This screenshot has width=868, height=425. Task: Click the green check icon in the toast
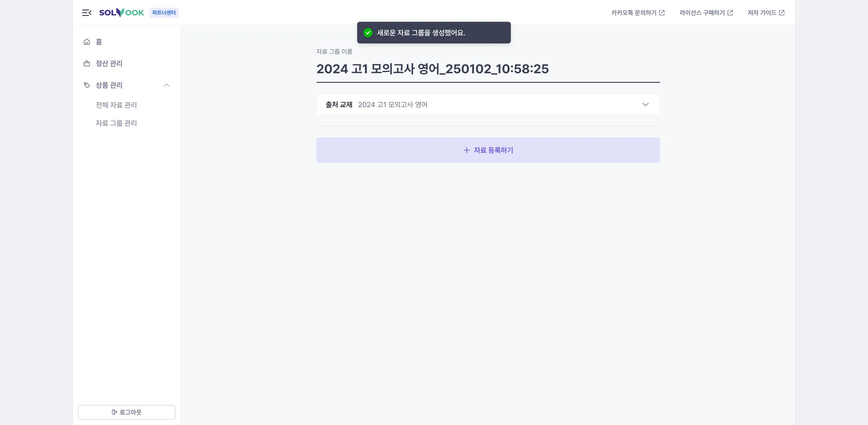368,33
